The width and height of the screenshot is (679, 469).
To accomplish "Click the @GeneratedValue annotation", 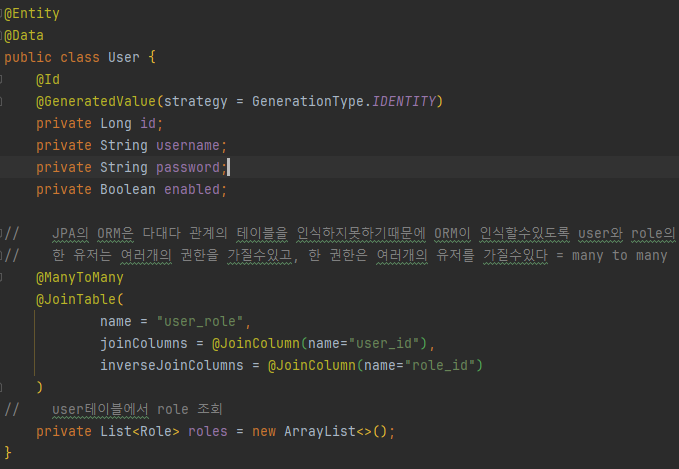I will (x=96, y=101).
